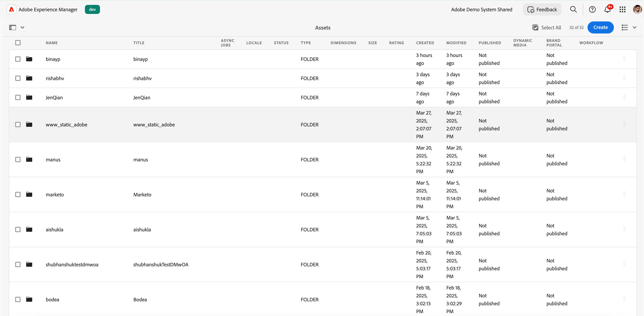Open the search magnifier icon
This screenshot has height=316, width=644.
[x=573, y=9]
